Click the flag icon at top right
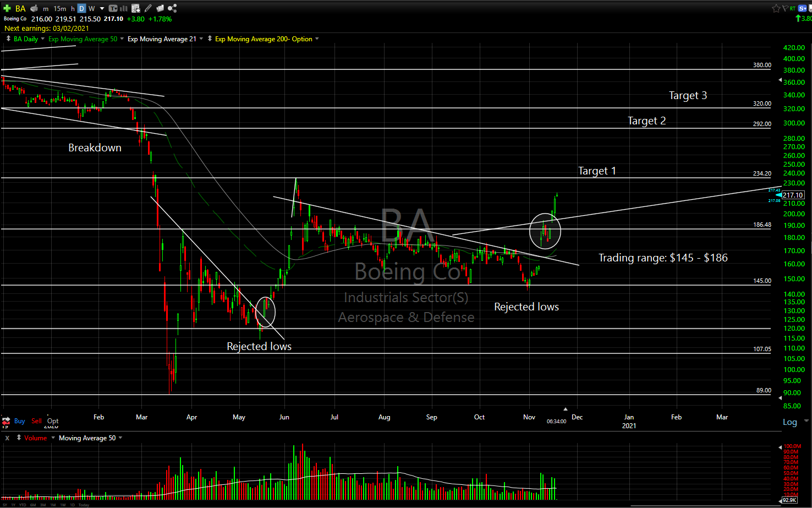This screenshot has height=508, width=812. 785,8
